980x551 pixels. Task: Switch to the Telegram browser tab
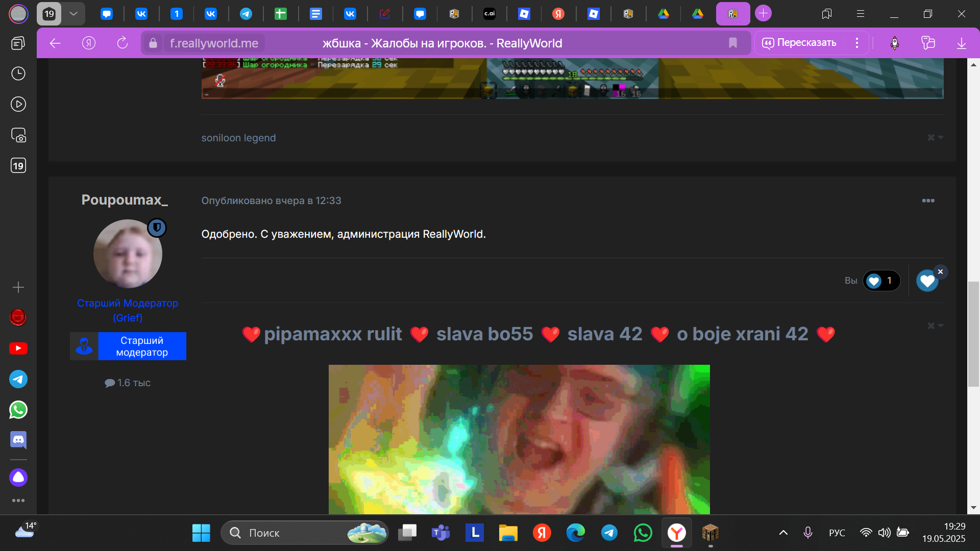tap(246, 14)
